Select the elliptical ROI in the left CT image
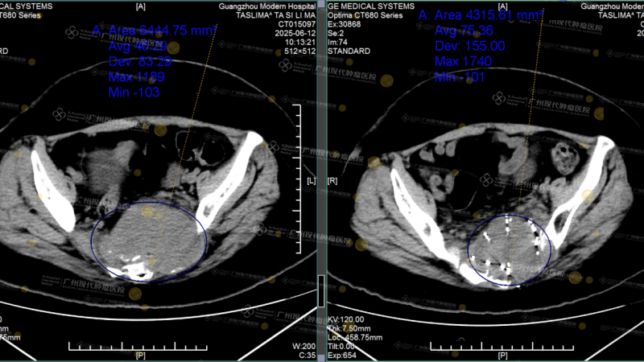This screenshot has width=644, height=362. tap(148, 241)
